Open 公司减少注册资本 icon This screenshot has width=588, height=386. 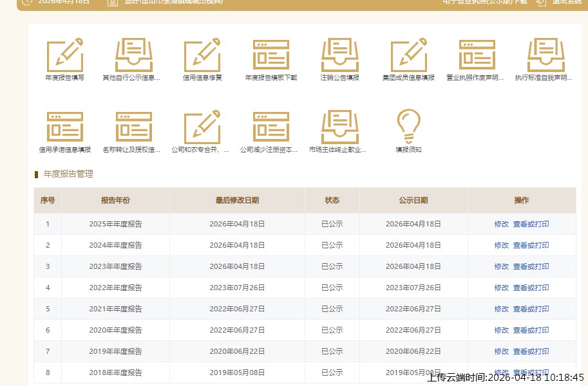coord(271,127)
